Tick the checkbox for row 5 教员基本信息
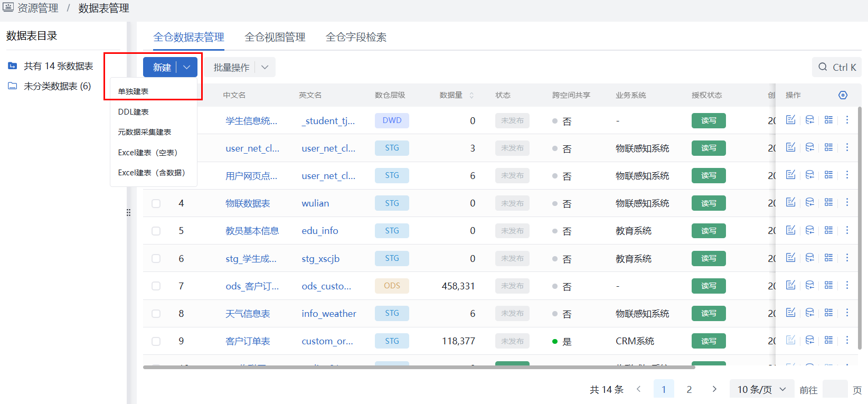The width and height of the screenshot is (868, 404). [156, 231]
